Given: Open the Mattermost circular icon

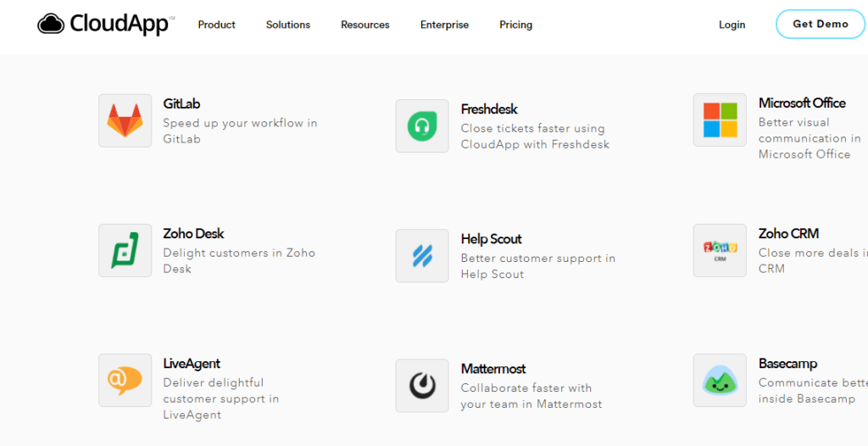Looking at the screenshot, I should (x=422, y=386).
